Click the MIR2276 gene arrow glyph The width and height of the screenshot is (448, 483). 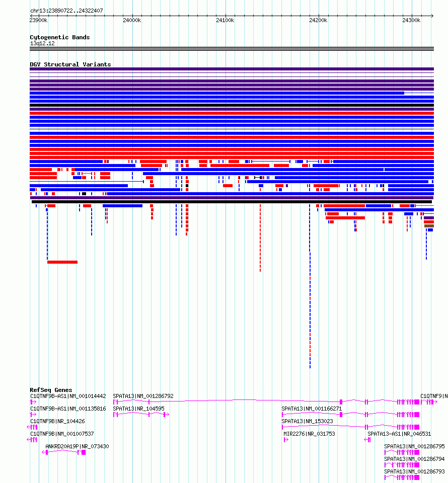tap(286, 440)
